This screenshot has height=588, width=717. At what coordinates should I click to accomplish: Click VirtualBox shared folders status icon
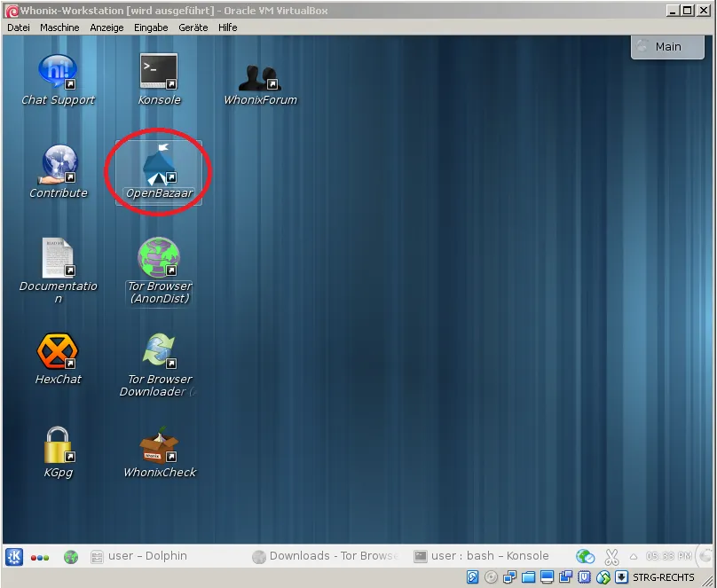click(x=528, y=577)
